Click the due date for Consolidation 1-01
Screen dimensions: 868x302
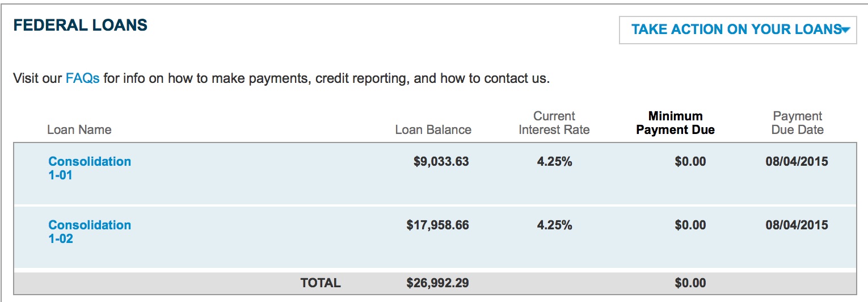pyautogui.click(x=797, y=162)
